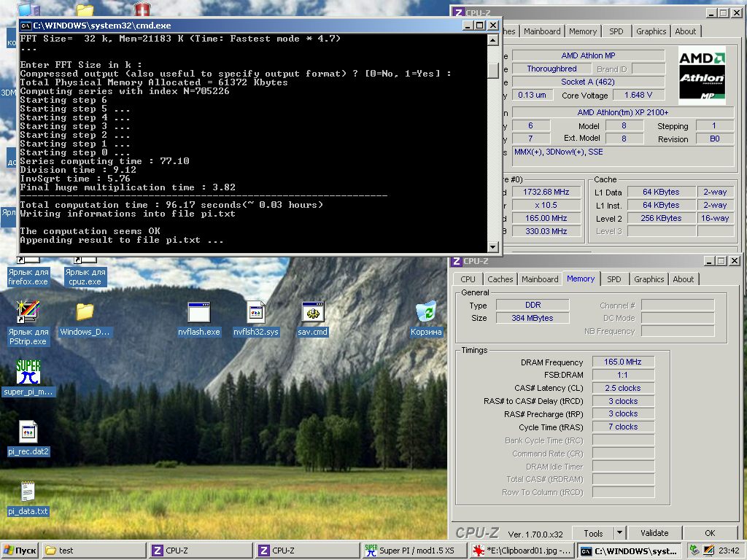This screenshot has width=747, height=560.
Task: Expand the Tools dropdown arrow
Action: (619, 533)
